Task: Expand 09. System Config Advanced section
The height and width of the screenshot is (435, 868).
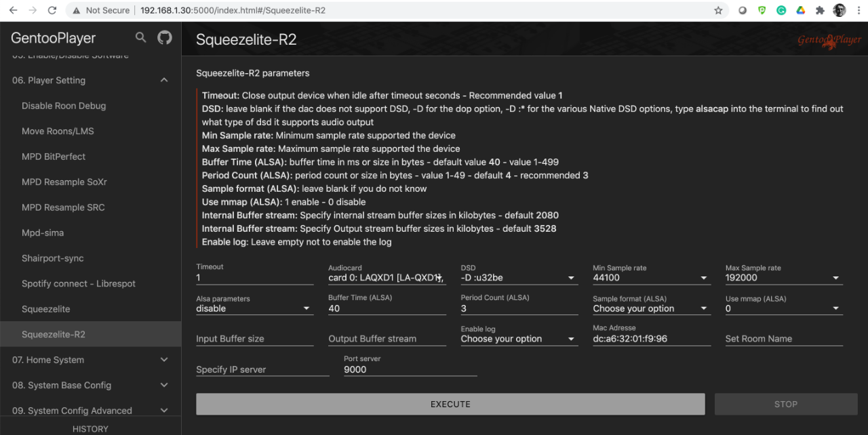Action: [90, 411]
